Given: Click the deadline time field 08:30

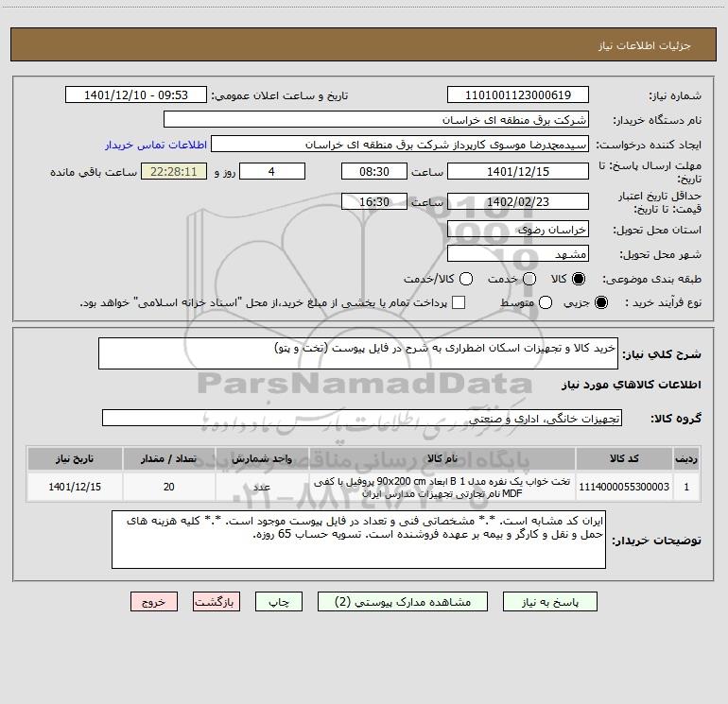Looking at the screenshot, I should [x=374, y=171].
